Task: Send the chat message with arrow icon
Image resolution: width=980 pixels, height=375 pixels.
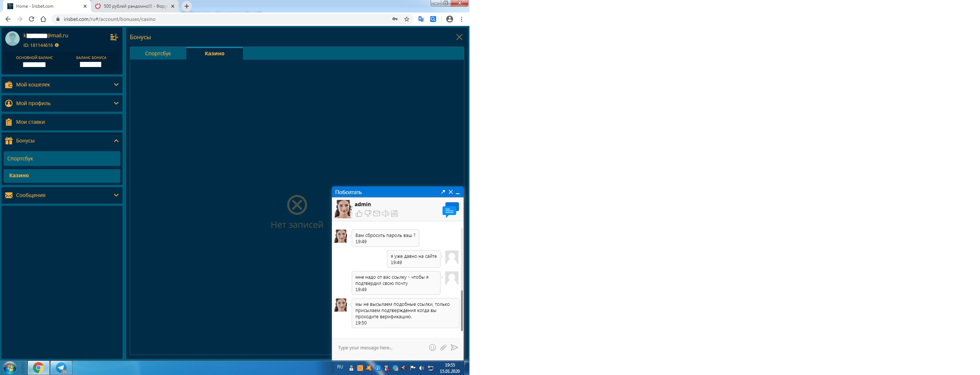Action: pyautogui.click(x=454, y=348)
